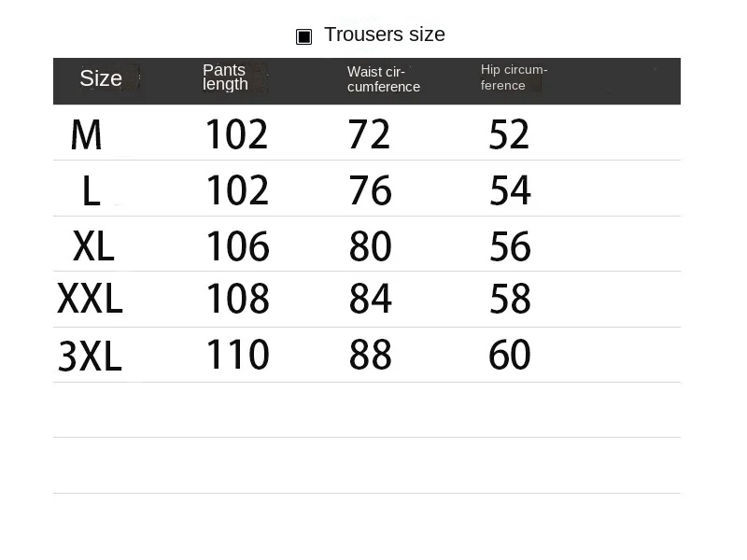Click hip value 56

[510, 246]
